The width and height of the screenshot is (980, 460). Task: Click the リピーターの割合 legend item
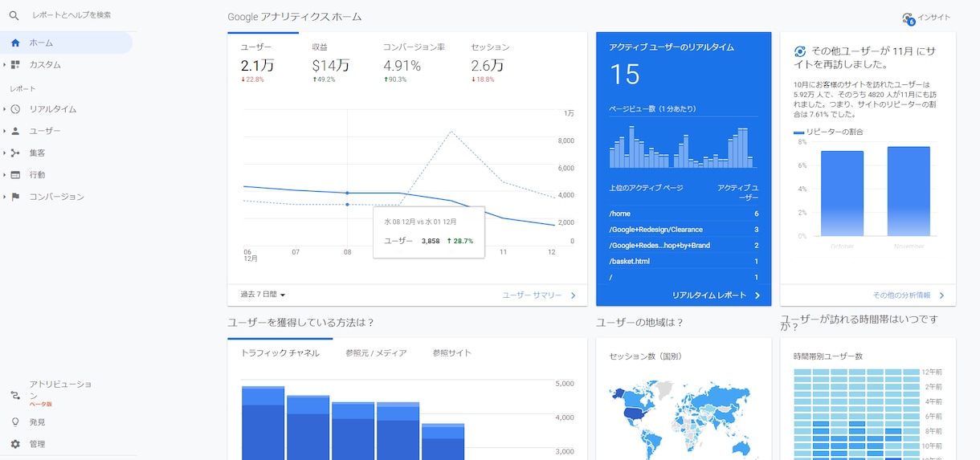click(828, 132)
